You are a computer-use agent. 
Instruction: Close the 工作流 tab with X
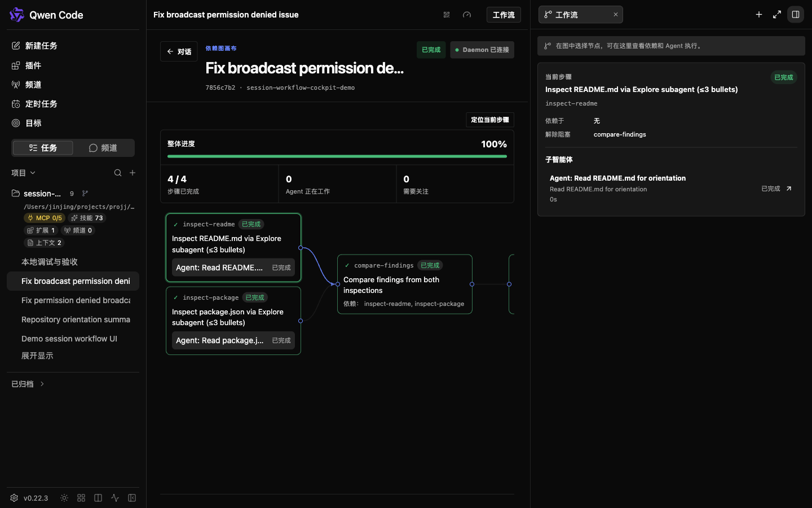pos(616,15)
